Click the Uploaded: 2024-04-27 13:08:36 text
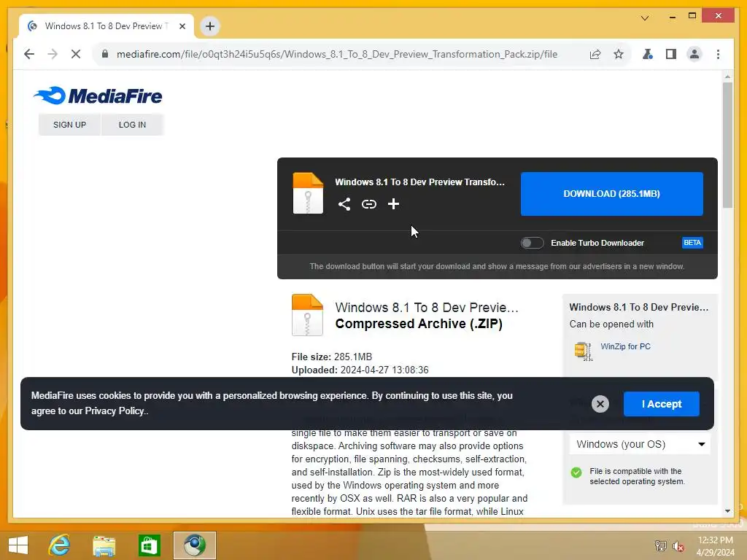 click(x=360, y=370)
